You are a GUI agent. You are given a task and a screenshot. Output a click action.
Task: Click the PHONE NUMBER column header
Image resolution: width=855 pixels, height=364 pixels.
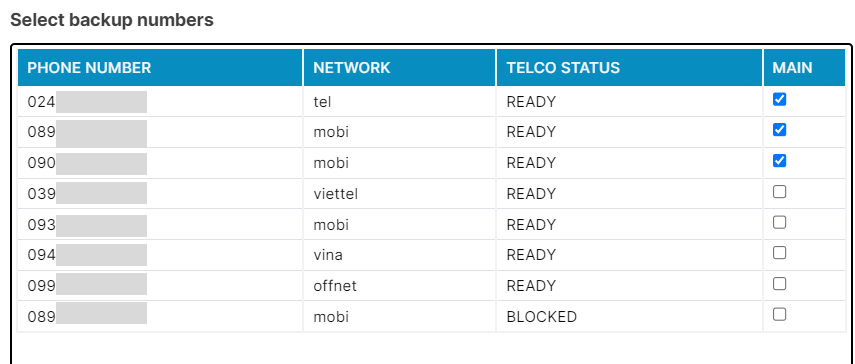[x=160, y=68]
